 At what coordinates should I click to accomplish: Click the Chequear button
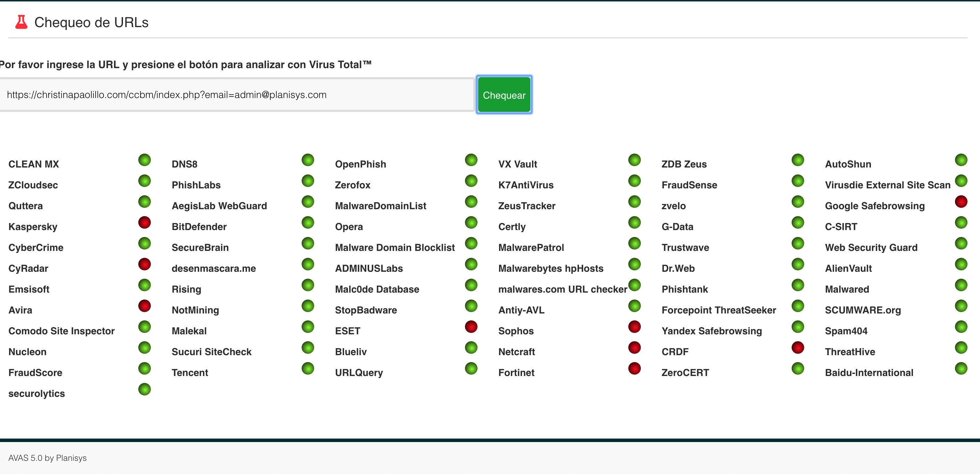(504, 95)
